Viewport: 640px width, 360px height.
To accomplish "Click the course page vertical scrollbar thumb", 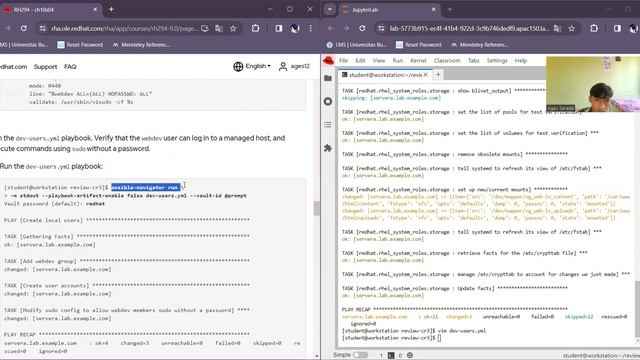I will pyautogui.click(x=317, y=208).
